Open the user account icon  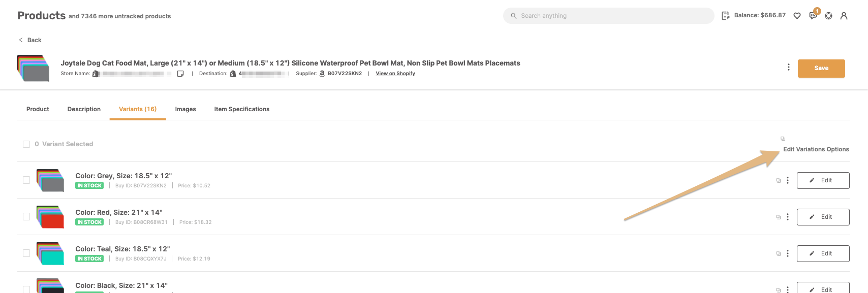844,16
